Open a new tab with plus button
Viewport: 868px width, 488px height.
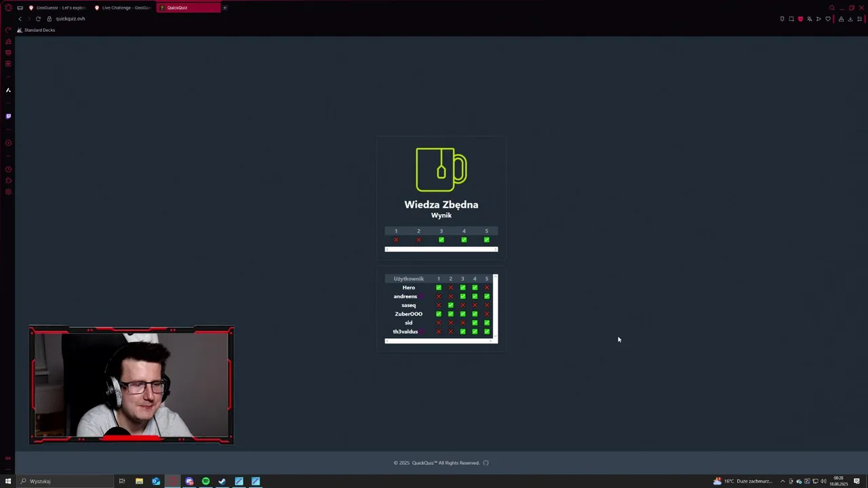point(224,7)
